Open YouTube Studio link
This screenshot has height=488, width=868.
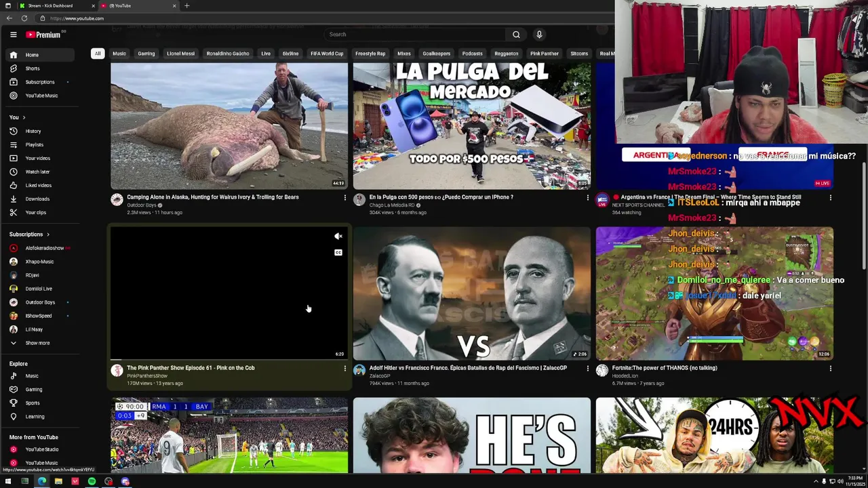point(39,449)
